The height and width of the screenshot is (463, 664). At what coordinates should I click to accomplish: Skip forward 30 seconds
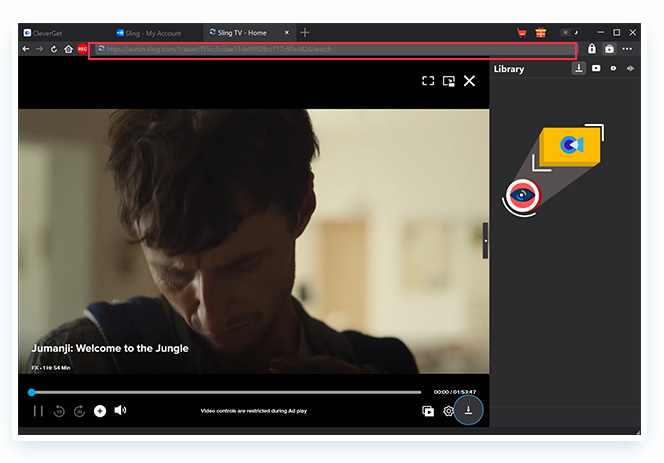[79, 411]
